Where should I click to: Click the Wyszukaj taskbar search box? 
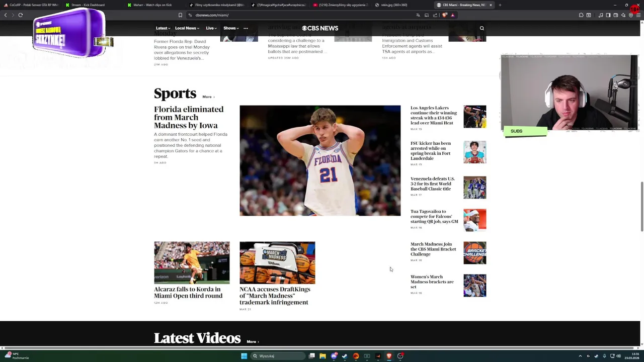click(278, 356)
